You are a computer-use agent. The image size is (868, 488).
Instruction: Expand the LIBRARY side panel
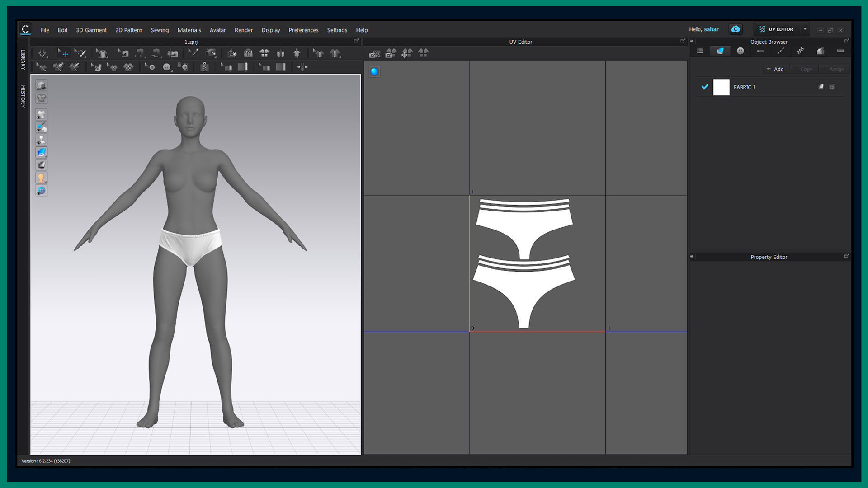point(23,59)
